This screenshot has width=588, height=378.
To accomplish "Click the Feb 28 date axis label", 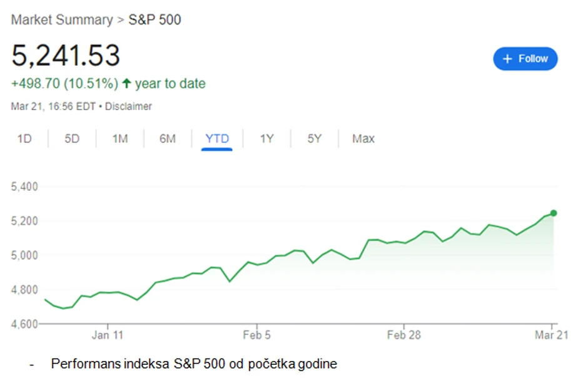I will tap(403, 335).
